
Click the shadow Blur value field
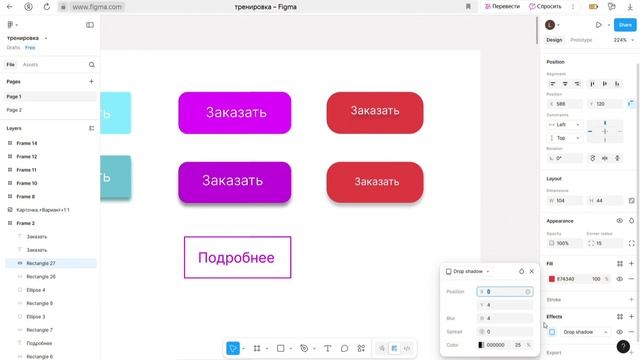coord(505,318)
